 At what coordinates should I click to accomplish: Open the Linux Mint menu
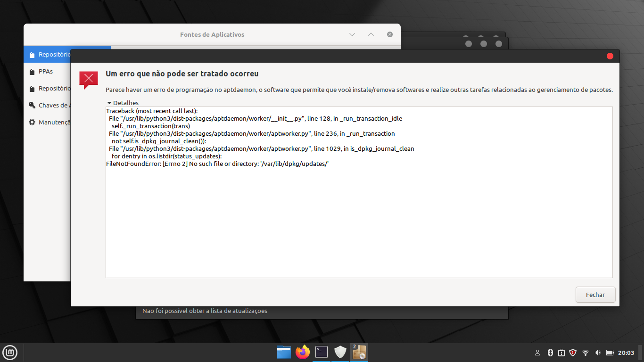(10, 352)
